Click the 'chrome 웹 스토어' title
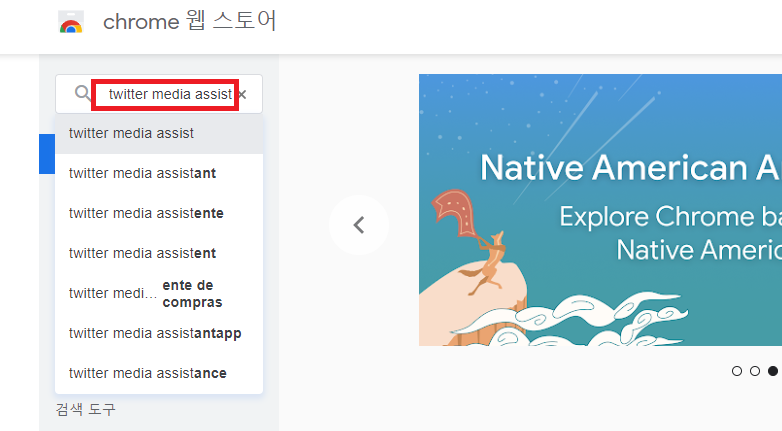Image resolution: width=782 pixels, height=431 pixels. point(190,21)
